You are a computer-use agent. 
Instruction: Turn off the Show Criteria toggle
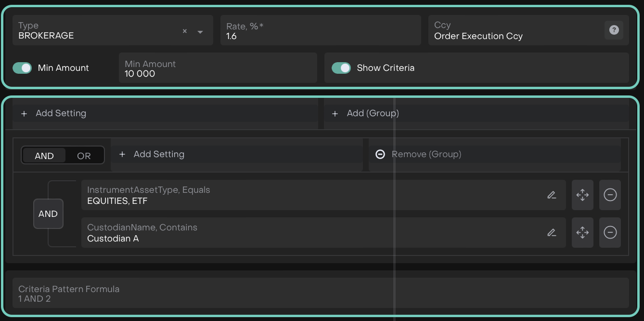click(x=341, y=68)
